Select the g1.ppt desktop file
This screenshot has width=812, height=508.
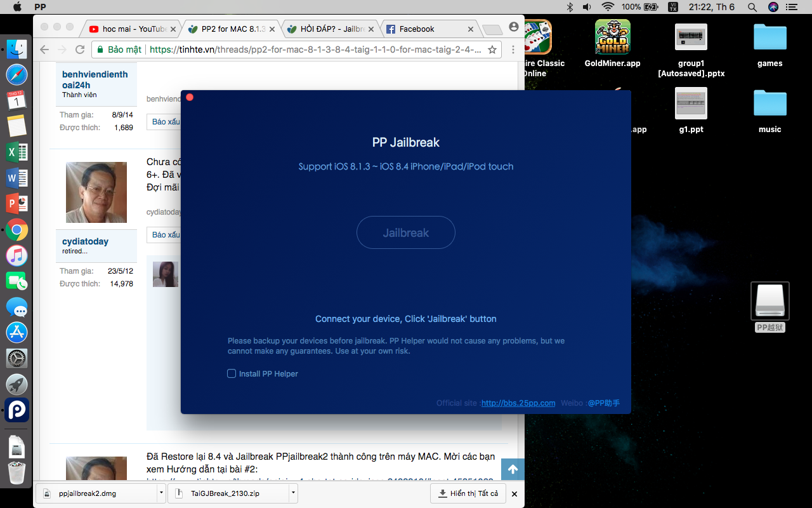tap(691, 109)
